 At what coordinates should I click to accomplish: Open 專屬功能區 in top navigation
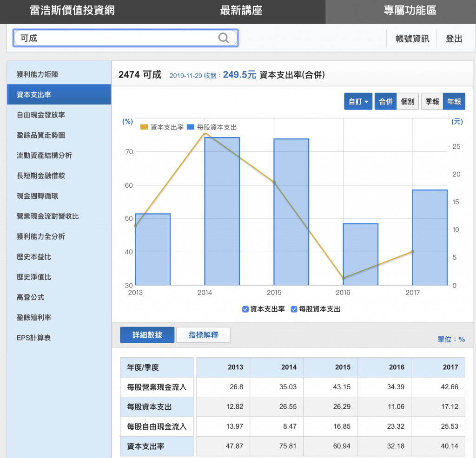pyautogui.click(x=410, y=11)
